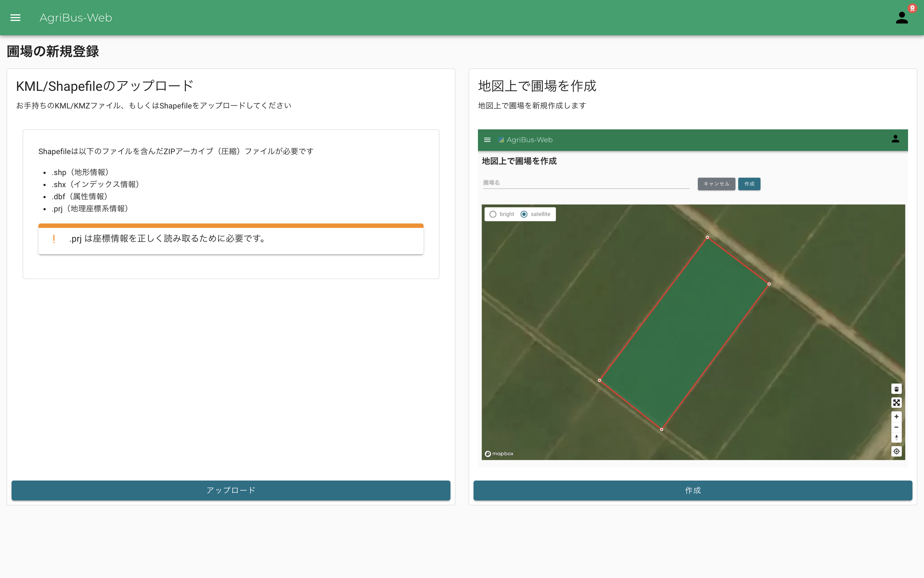The image size is (924, 578).
Task: Open the hamburger menu in the map preview
Action: 487,140
